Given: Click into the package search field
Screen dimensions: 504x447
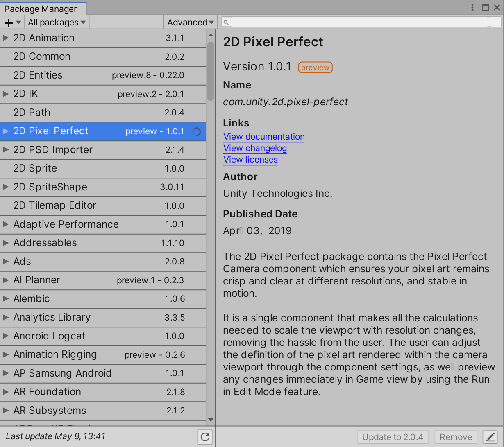Looking at the screenshot, I should (361, 22).
